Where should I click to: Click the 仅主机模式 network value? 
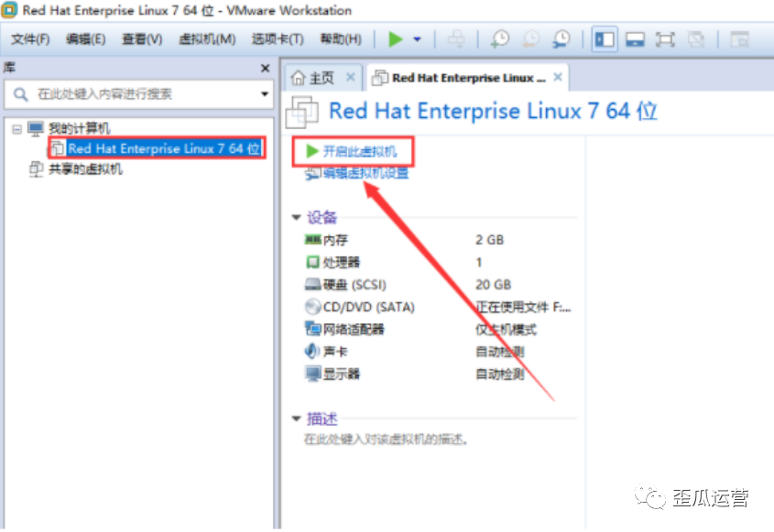[x=506, y=329]
